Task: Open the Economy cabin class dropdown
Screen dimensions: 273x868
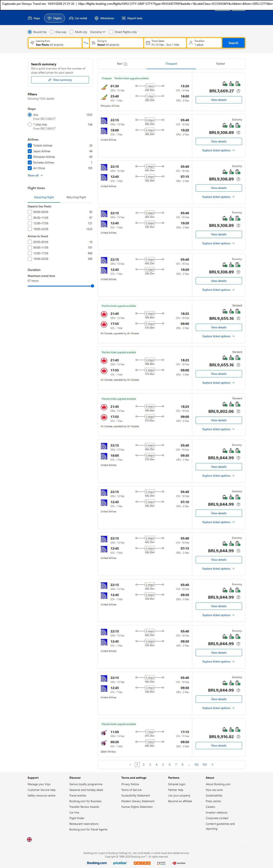Action: (x=98, y=32)
